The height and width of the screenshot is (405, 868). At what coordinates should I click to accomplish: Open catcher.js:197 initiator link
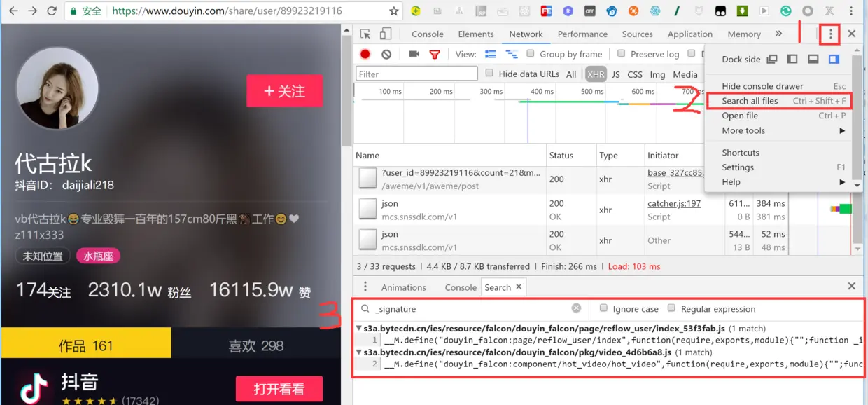click(674, 204)
